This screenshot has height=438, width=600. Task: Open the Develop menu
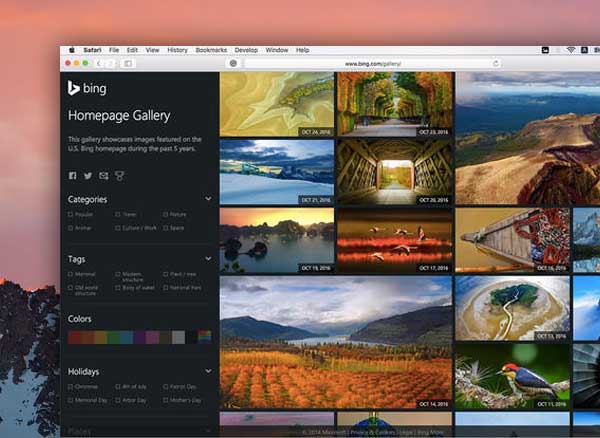(x=246, y=50)
